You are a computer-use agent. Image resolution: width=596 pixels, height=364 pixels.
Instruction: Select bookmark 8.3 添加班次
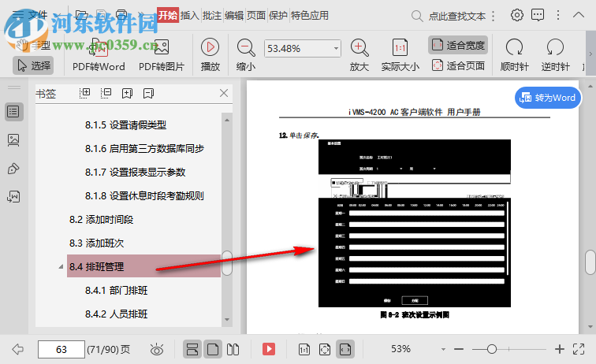click(96, 243)
